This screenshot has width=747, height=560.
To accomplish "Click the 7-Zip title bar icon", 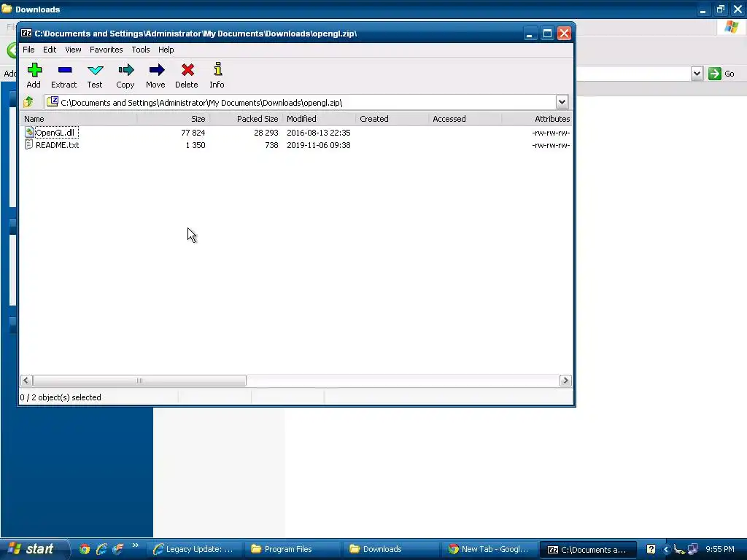I will pos(27,34).
